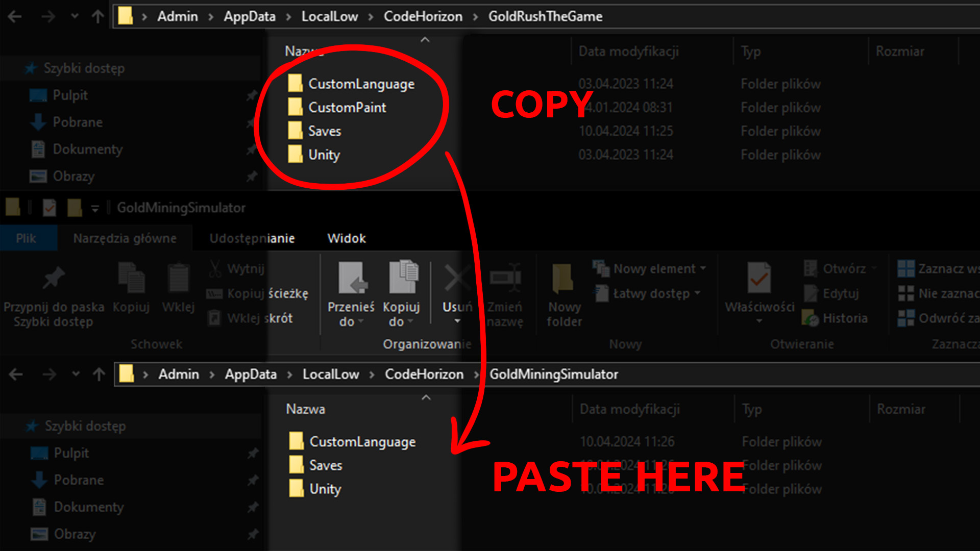Click the 'Wklej' clipboard paste icon

[178, 279]
